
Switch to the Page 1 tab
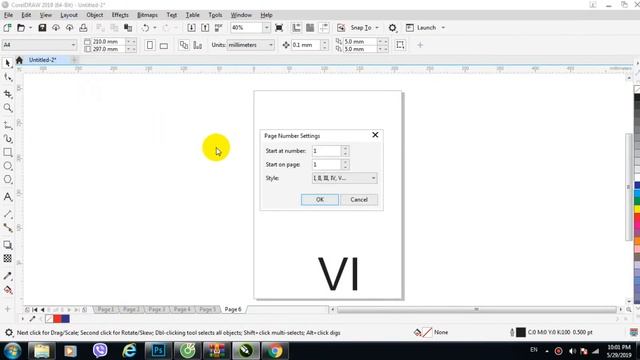tap(105, 309)
